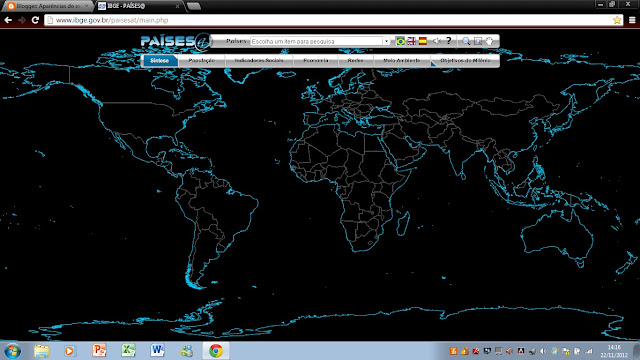Click the country search field 'Escolha um item para pesquisa'
Viewport: 640px width, 360px height.
pos(317,41)
